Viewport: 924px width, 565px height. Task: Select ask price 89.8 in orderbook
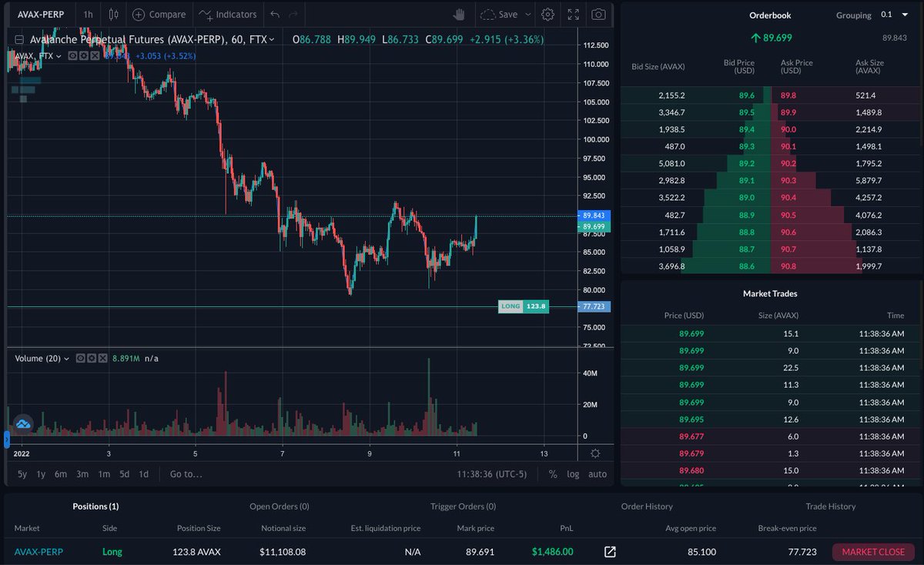pyautogui.click(x=788, y=95)
